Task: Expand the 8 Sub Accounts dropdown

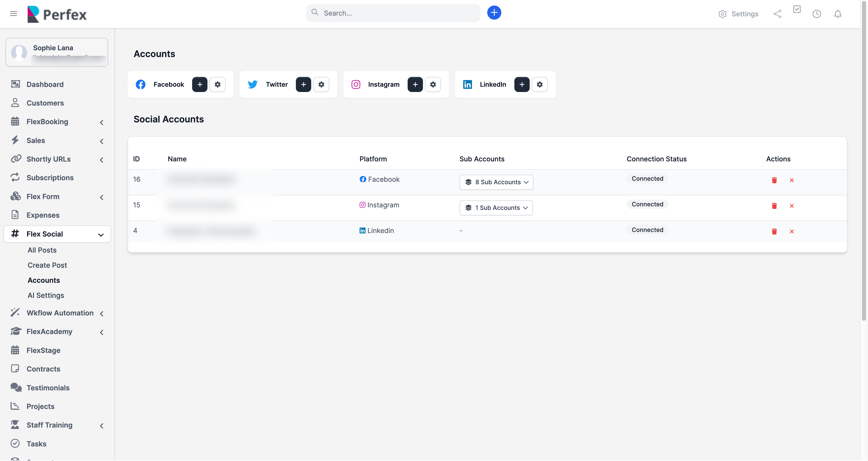Action: tap(496, 182)
